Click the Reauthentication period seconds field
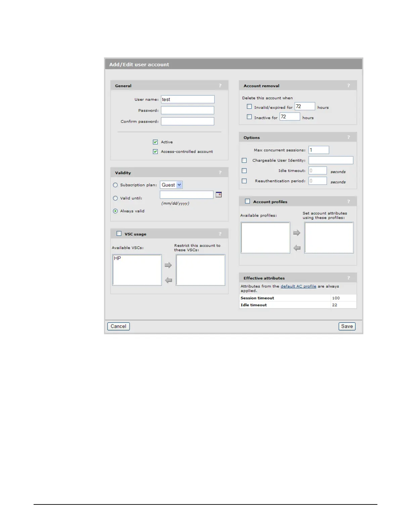The height and width of the screenshot is (532, 411). pos(318,181)
